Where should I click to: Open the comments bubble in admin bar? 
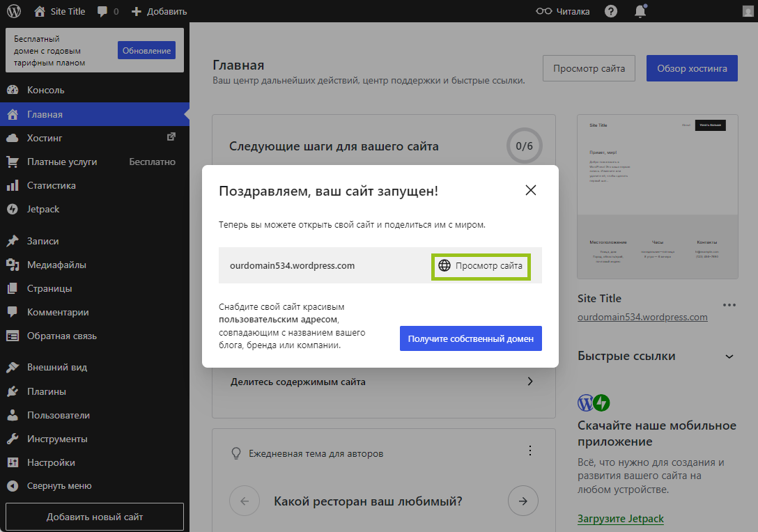click(108, 11)
